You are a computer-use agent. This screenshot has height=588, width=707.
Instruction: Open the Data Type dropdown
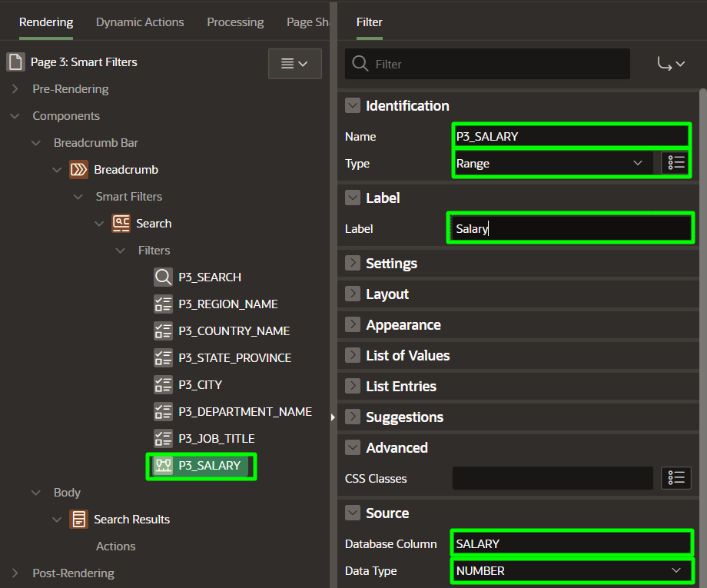[x=570, y=570]
